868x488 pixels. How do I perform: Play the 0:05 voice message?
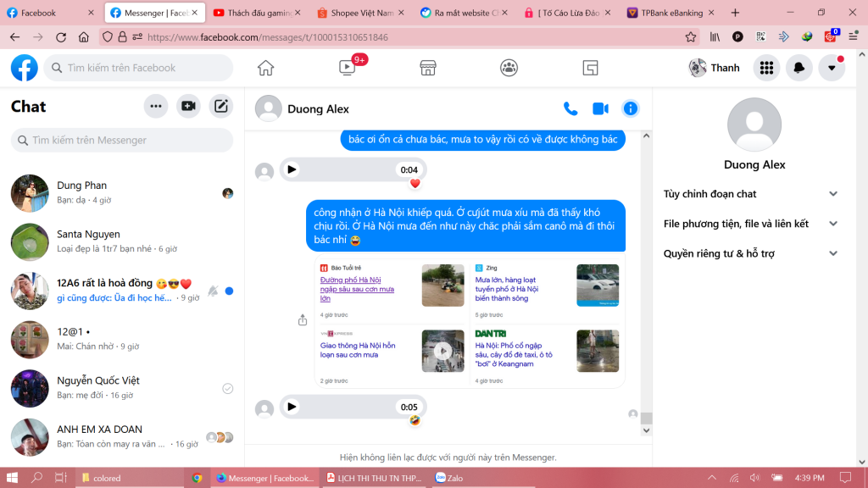click(292, 407)
